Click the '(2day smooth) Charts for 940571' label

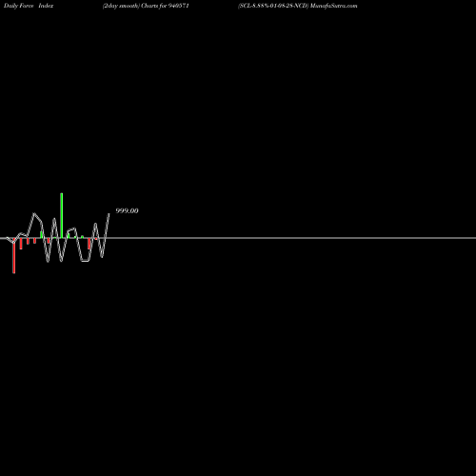pyautogui.click(x=146, y=6)
